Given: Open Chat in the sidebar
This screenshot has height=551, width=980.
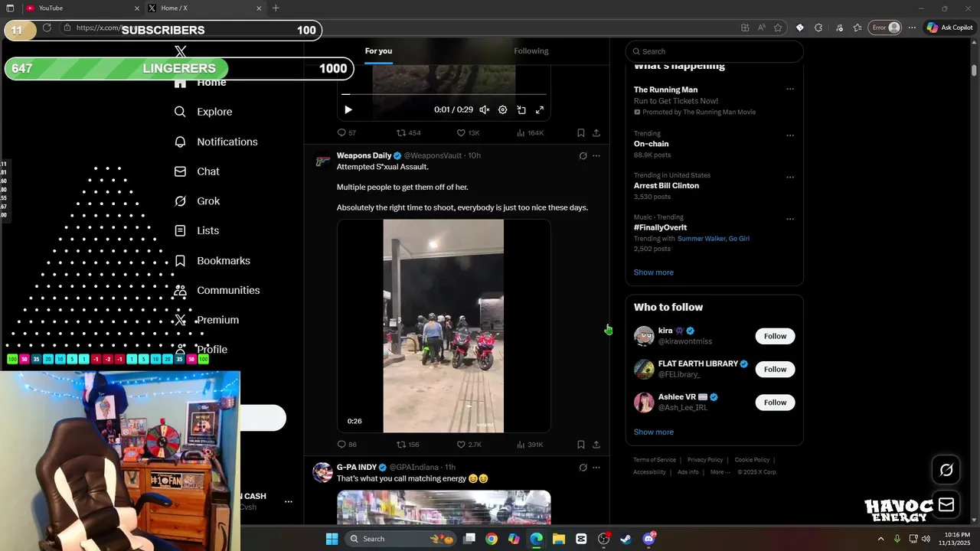Looking at the screenshot, I should tap(198, 171).
